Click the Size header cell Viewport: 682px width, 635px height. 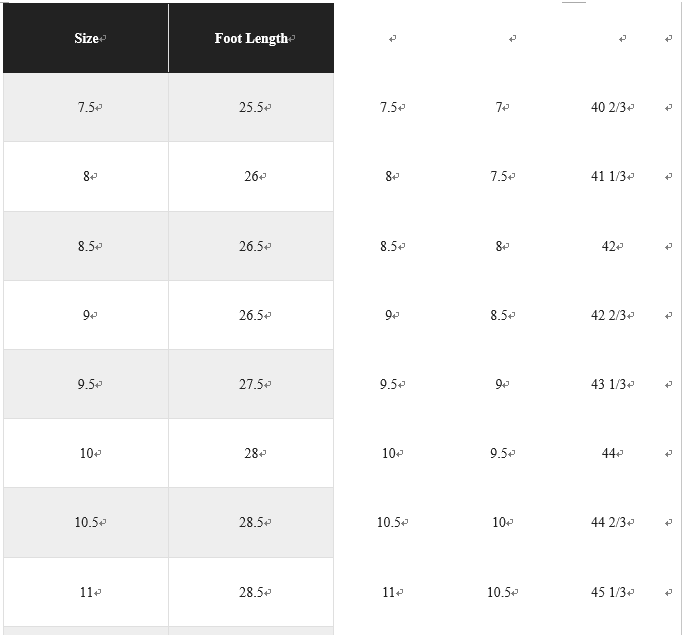pos(86,38)
